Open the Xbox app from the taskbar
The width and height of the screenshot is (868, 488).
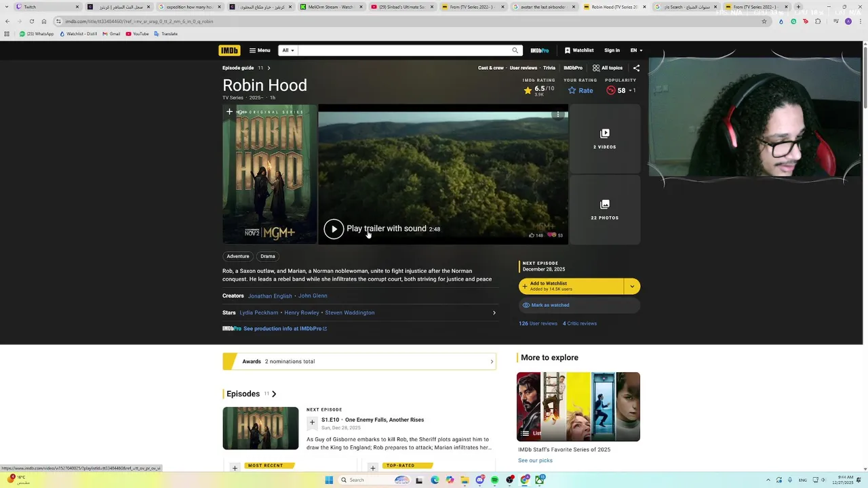point(540,480)
